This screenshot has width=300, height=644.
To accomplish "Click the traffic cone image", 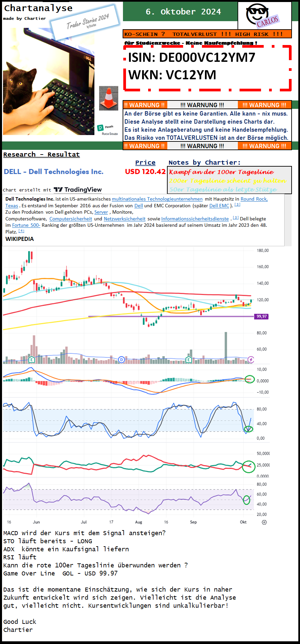I will [x=109, y=98].
